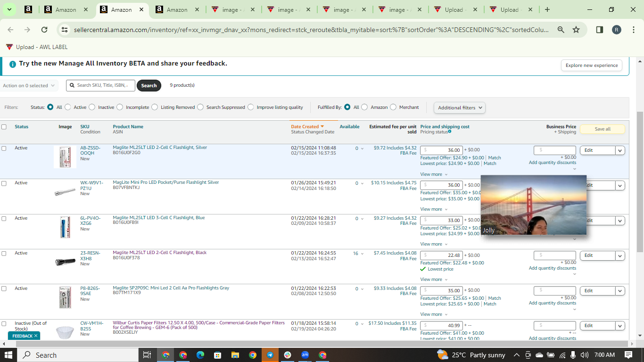The height and width of the screenshot is (362, 644).
Task: Check the row checkbox for SKU AB-ZSSD-OOQH
Action: point(4,148)
